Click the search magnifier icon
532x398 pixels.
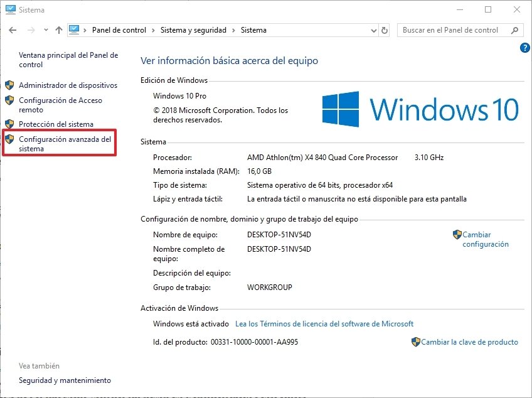point(514,30)
